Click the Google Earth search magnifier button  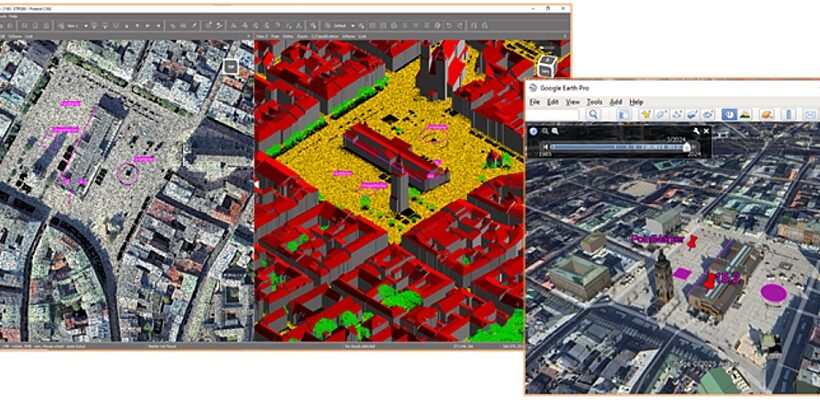[593, 115]
